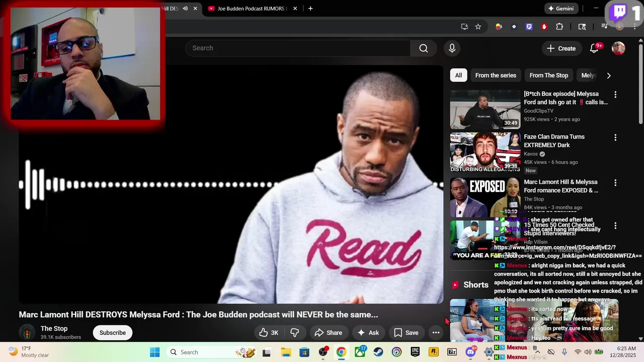Open the options menu for Faze Clan Drama video
The width and height of the screenshot is (644, 362).
pyautogui.click(x=615, y=137)
